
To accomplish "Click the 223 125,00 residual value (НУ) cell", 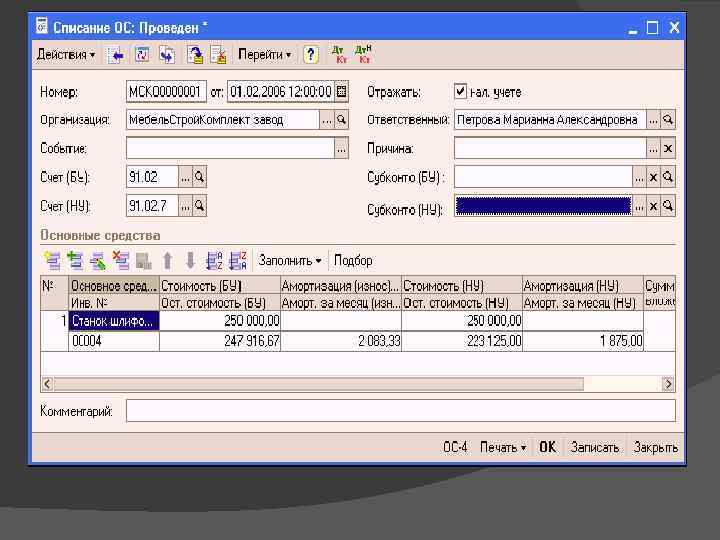I will click(x=462, y=341).
